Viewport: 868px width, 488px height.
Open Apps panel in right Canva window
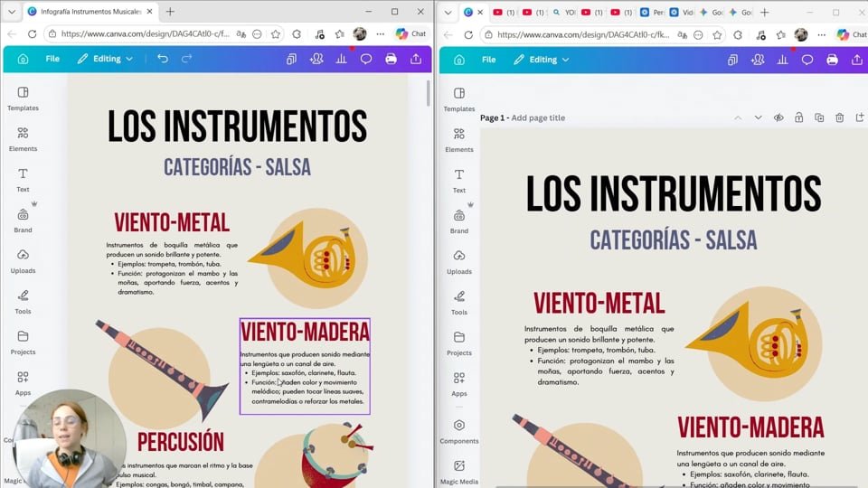click(459, 384)
